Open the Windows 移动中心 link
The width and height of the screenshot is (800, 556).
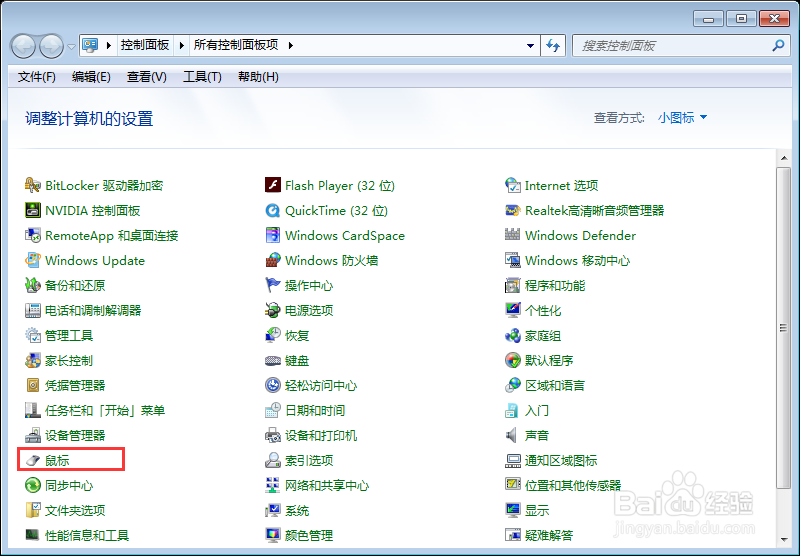click(578, 260)
